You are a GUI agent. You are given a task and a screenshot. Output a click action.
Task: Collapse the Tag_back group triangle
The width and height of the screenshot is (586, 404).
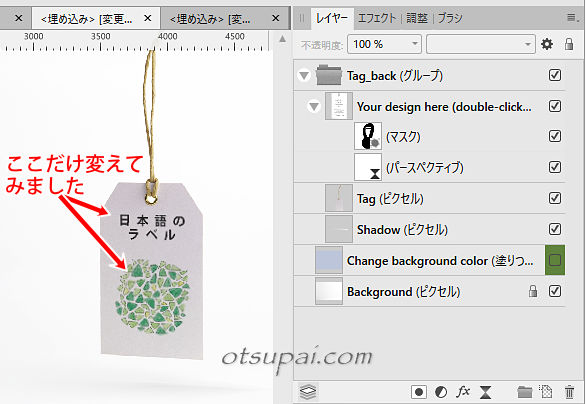304,75
